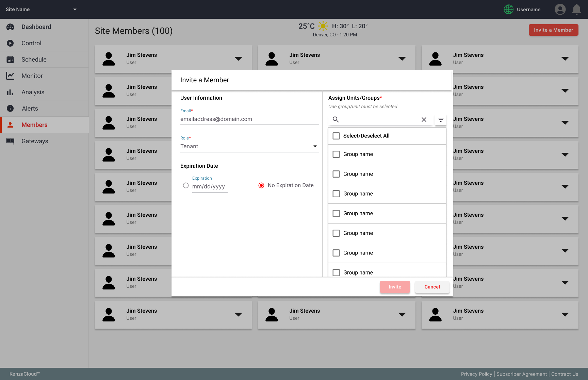Check the Select/Deselect All checkbox
The height and width of the screenshot is (380, 588).
point(336,136)
